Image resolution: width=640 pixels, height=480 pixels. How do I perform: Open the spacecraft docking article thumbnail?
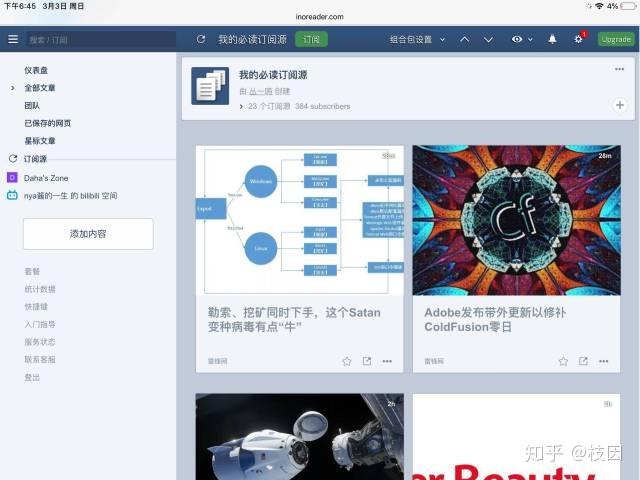[x=300, y=437]
